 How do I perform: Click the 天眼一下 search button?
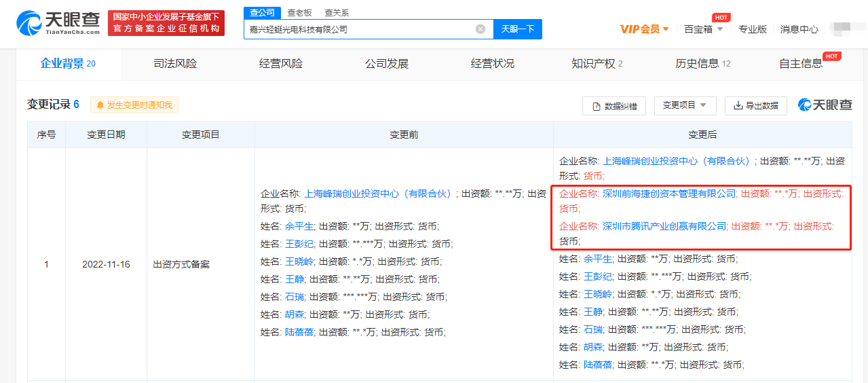(x=518, y=29)
